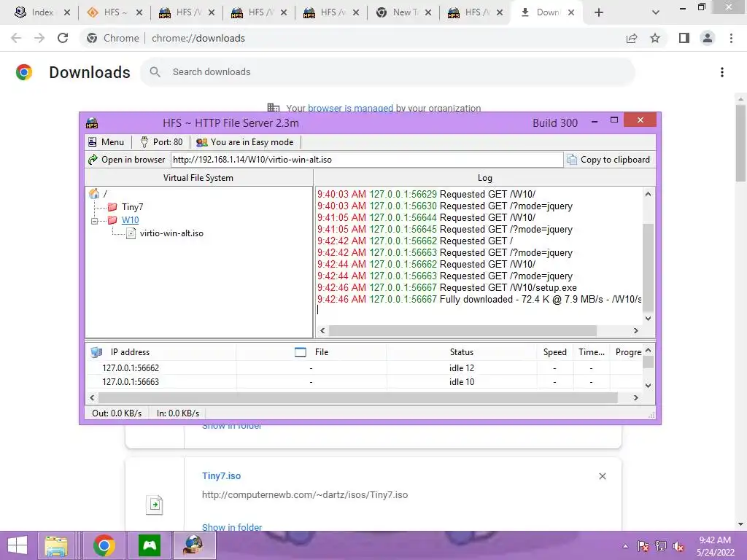The width and height of the screenshot is (747, 560).
Task: Click the Tiny7 red folder icon
Action: point(112,206)
